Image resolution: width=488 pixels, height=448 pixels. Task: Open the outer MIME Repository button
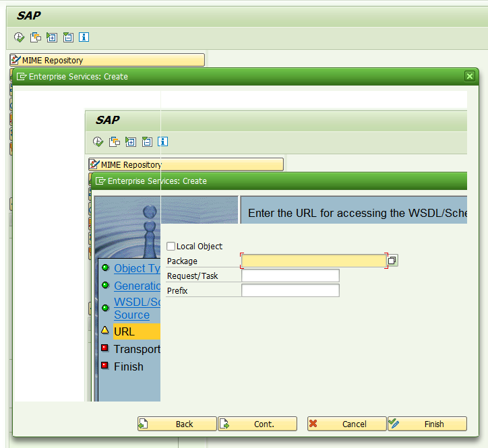tap(107, 60)
